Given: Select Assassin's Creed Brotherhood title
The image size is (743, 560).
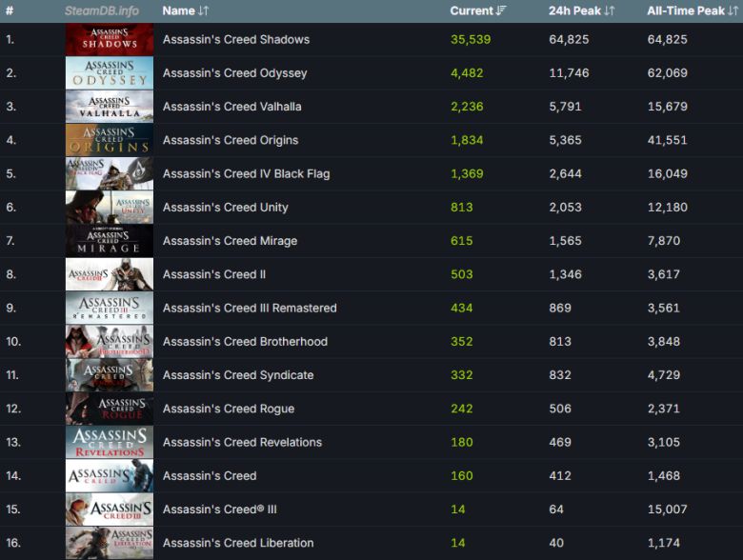Looking at the screenshot, I should pyautogui.click(x=245, y=342).
